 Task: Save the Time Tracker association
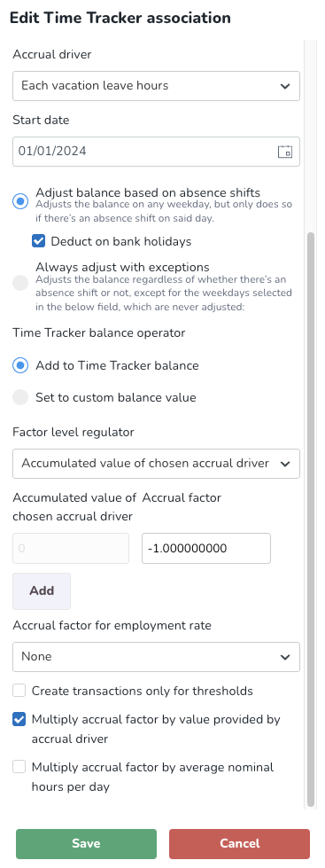[86, 844]
